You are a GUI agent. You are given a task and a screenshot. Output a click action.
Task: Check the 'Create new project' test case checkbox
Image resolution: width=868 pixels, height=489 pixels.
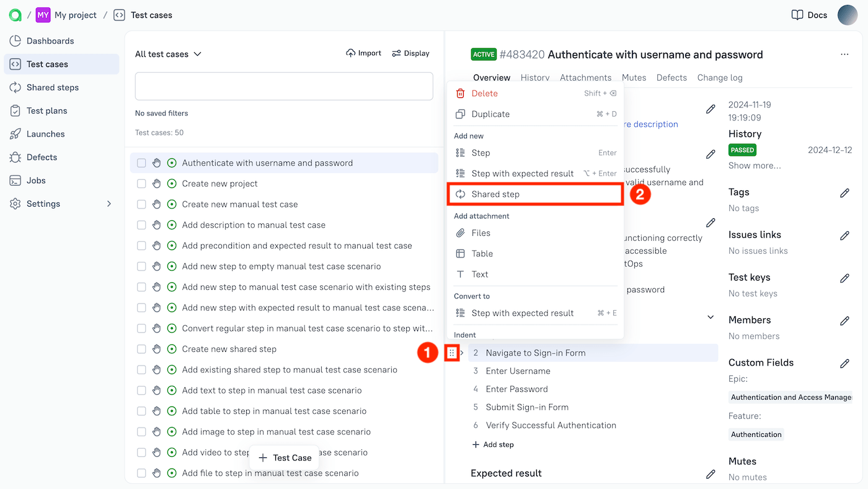pos(141,183)
